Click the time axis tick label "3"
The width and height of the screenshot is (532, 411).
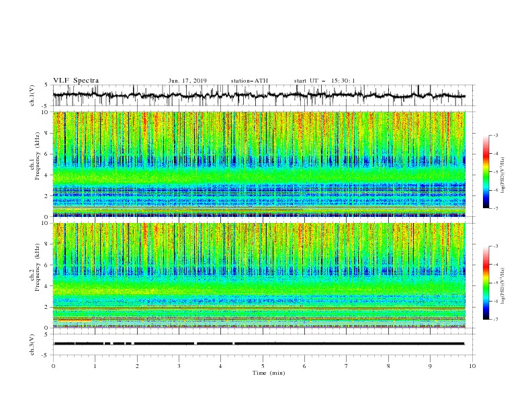pos(179,366)
